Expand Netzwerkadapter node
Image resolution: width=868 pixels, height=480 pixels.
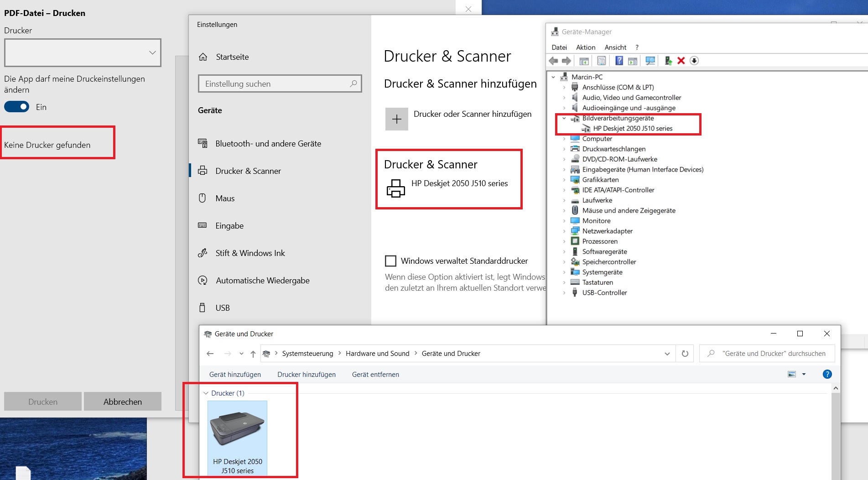pos(564,231)
